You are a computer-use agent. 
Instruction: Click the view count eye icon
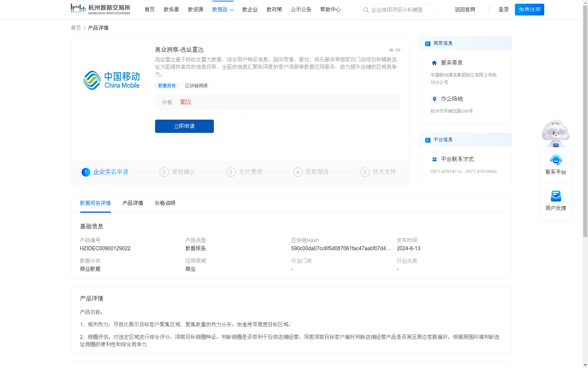pos(391,50)
